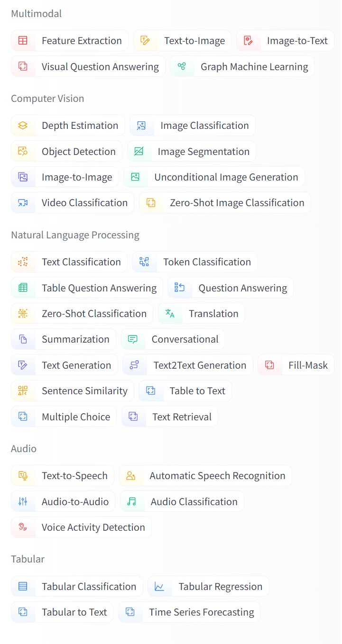
Task: Click the Text-to-Speech microphone icon
Action: pyautogui.click(x=23, y=476)
